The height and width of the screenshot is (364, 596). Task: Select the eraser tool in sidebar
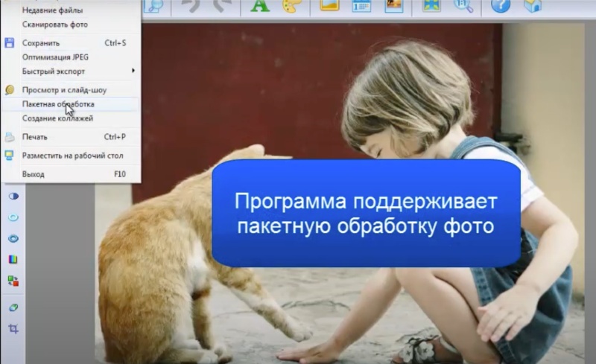click(x=13, y=307)
